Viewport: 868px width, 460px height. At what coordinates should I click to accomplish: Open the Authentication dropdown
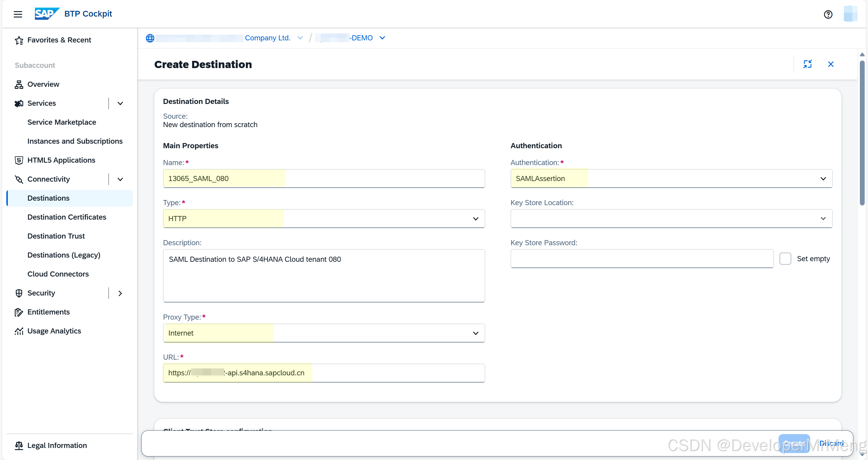pyautogui.click(x=671, y=178)
